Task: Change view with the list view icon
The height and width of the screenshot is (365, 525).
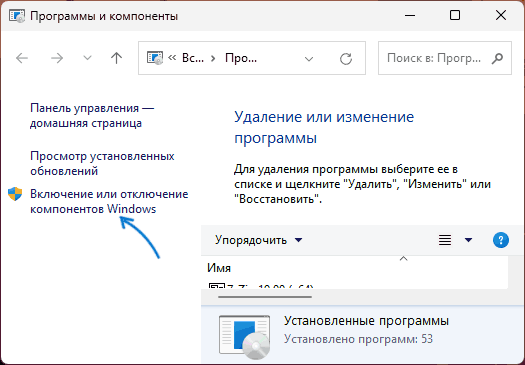Action: point(445,240)
